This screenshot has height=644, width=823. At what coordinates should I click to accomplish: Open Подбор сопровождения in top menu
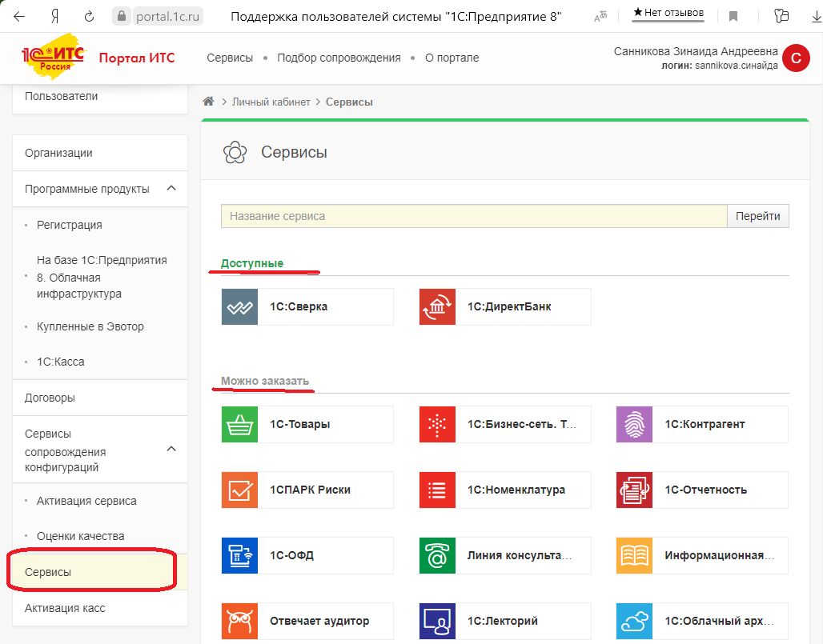tap(339, 58)
